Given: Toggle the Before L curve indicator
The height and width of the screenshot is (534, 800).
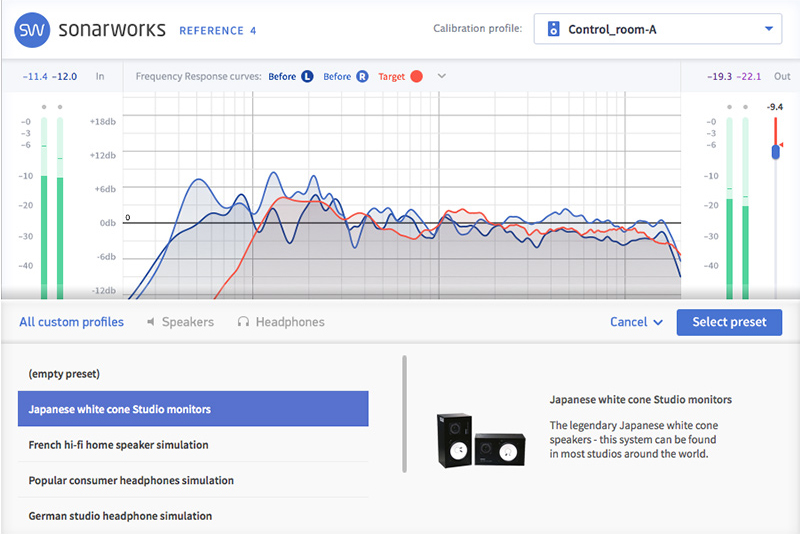Looking at the screenshot, I should 307,77.
